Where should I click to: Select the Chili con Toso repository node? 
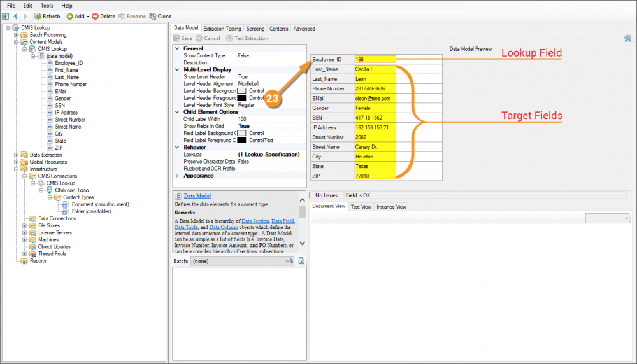point(71,190)
